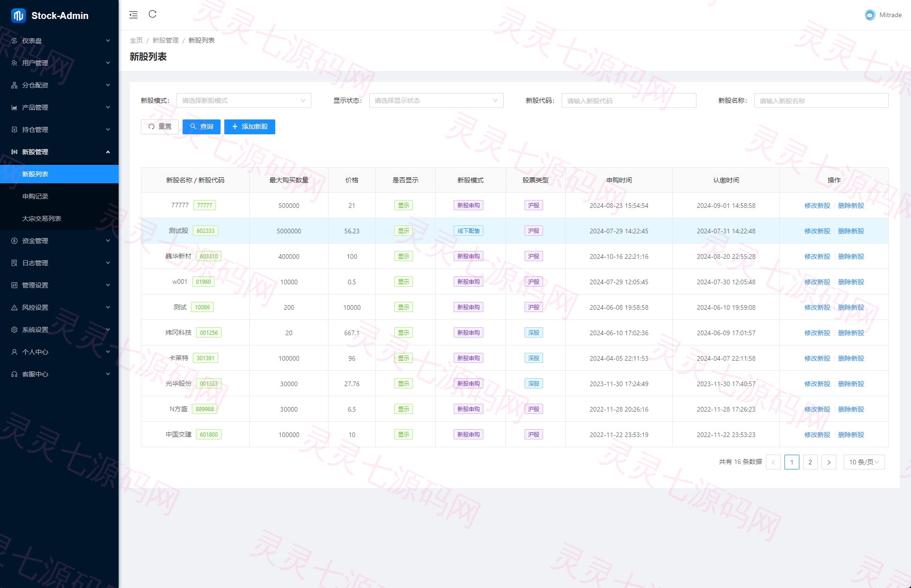Click 删除新股 for 中国交建 row
This screenshot has height=588, width=911.
tap(851, 435)
